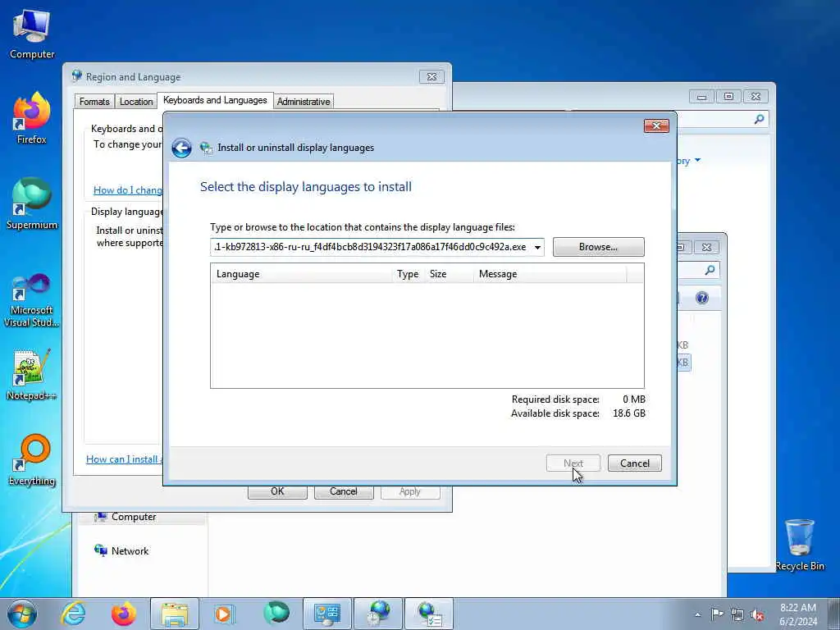Switch to the Formats tab
This screenshot has width=840, height=630.
[x=94, y=101]
